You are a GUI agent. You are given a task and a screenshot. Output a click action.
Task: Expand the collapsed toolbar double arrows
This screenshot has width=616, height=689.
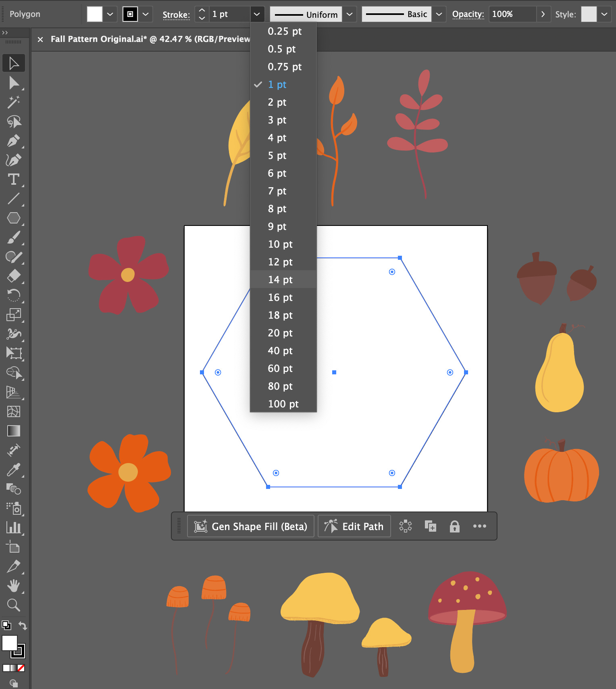pos(5,33)
